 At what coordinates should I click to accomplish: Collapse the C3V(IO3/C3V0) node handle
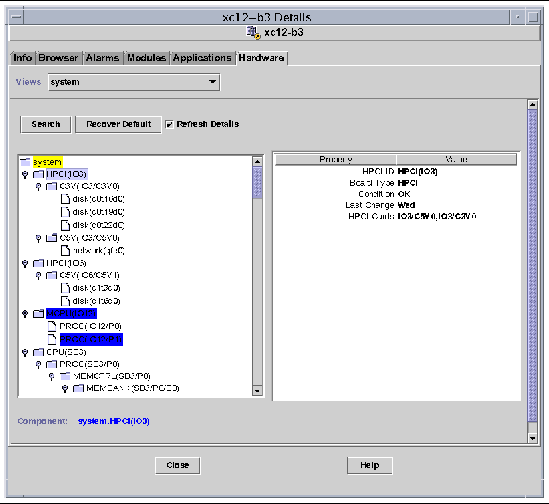(x=39, y=186)
